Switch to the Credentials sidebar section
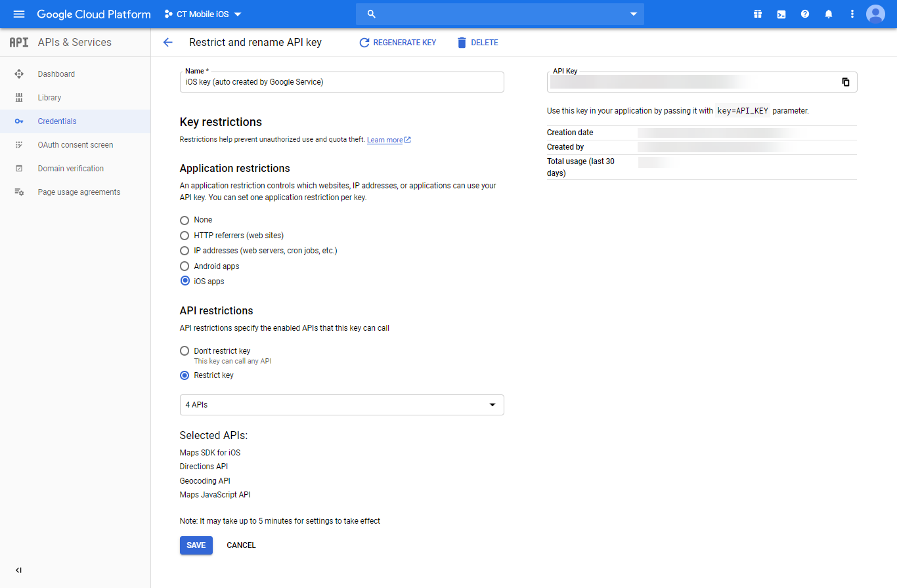 [58, 121]
